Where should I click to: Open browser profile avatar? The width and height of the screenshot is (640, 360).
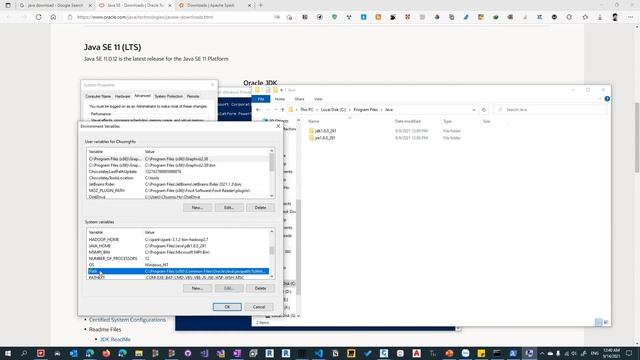click(615, 17)
